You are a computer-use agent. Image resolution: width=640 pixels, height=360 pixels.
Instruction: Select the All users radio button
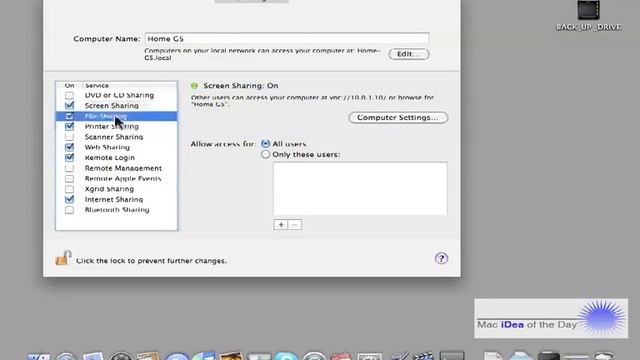265,144
